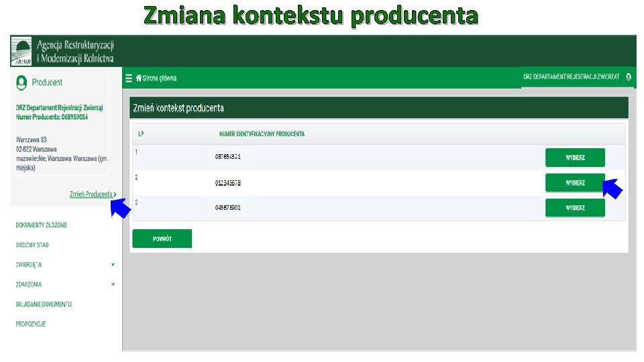Select producer 087654321 with Wybierz

tap(575, 158)
